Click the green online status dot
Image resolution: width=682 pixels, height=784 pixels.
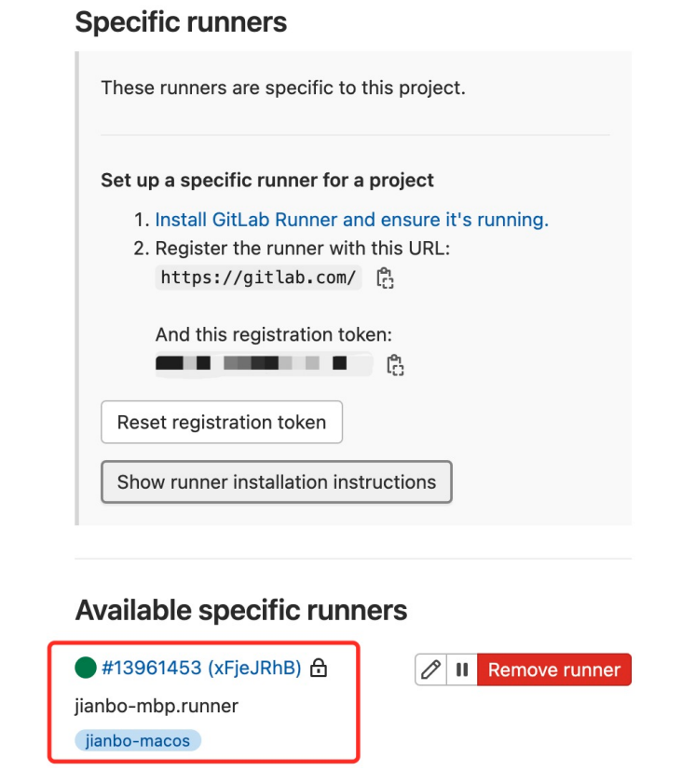point(86,668)
